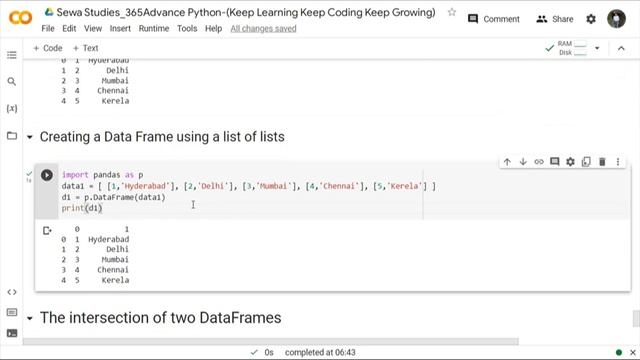The image size is (640, 360).
Task: Open the Tools menu
Action: coord(187,29)
